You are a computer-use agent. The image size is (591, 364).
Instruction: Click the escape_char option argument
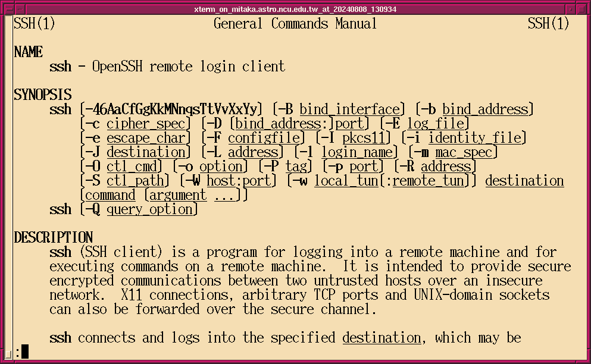(146, 138)
